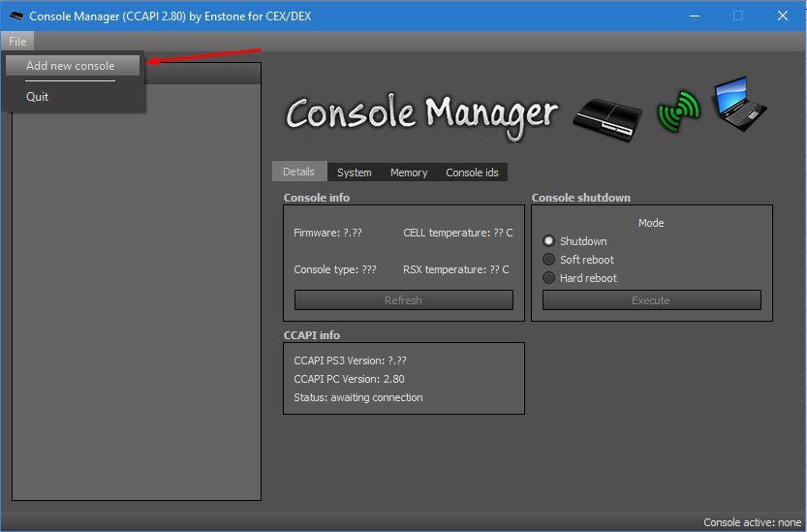
Task: Minimize the Console Manager window
Action: tap(695, 16)
